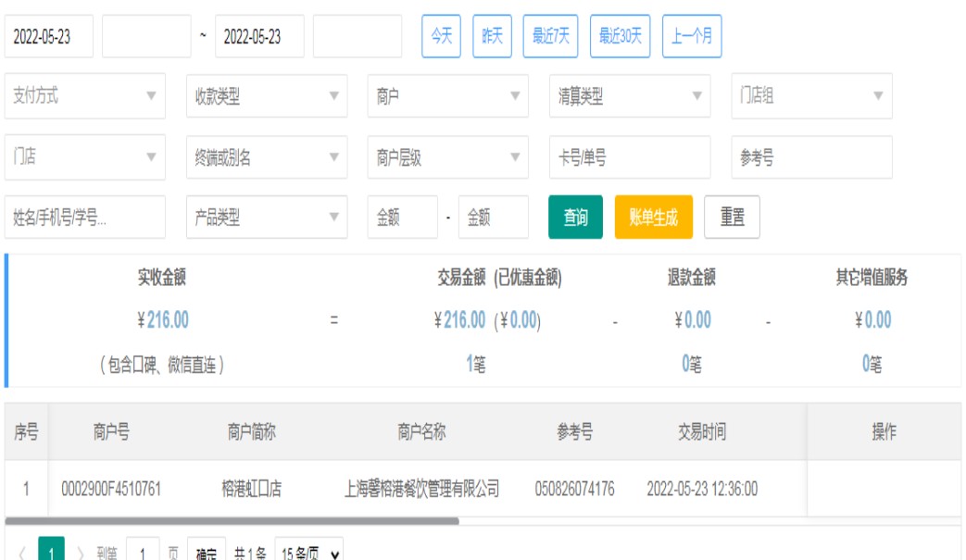The width and height of the screenshot is (966, 560).
Task: Open the 门店组 dropdown
Action: (811, 96)
